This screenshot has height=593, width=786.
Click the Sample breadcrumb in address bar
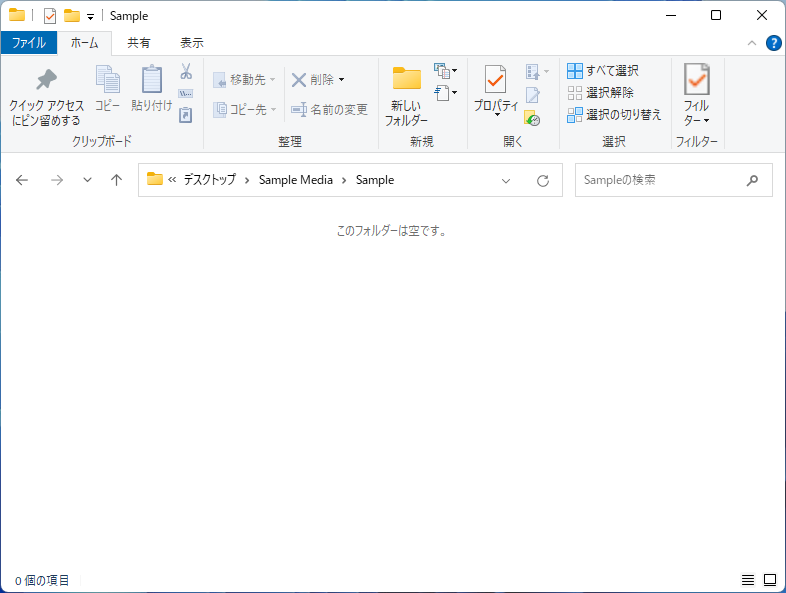click(x=375, y=180)
